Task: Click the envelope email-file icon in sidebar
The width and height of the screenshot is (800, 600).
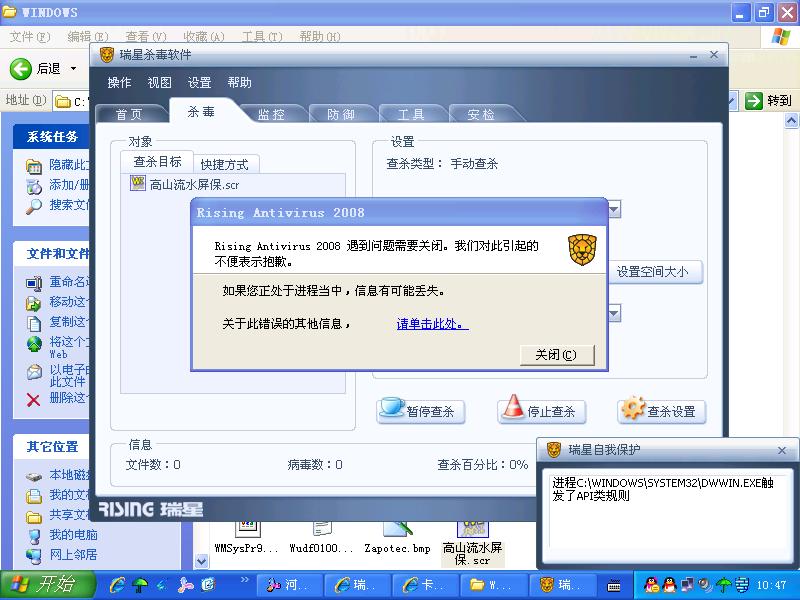Action: click(34, 372)
